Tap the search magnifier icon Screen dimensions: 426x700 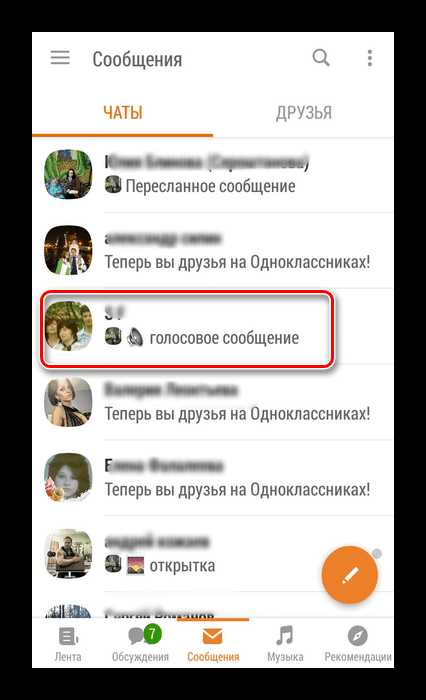[321, 58]
